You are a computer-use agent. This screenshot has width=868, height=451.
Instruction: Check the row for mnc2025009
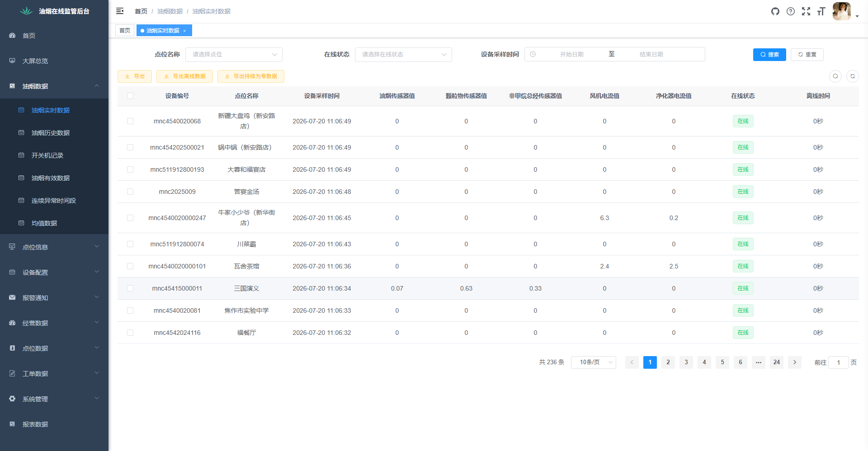click(130, 192)
